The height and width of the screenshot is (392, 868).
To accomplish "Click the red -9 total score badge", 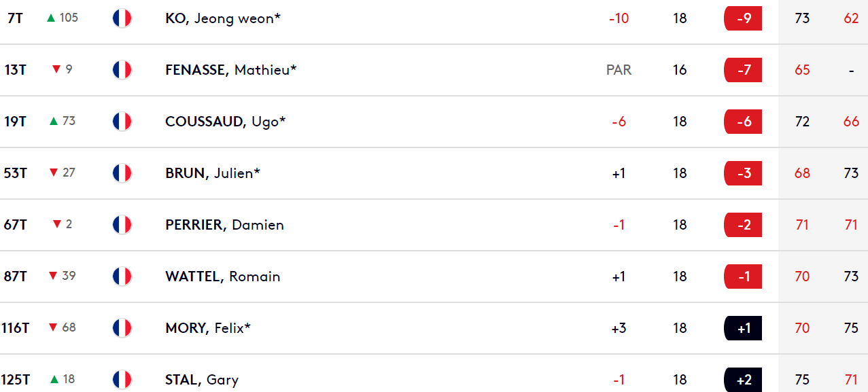I will [x=743, y=18].
